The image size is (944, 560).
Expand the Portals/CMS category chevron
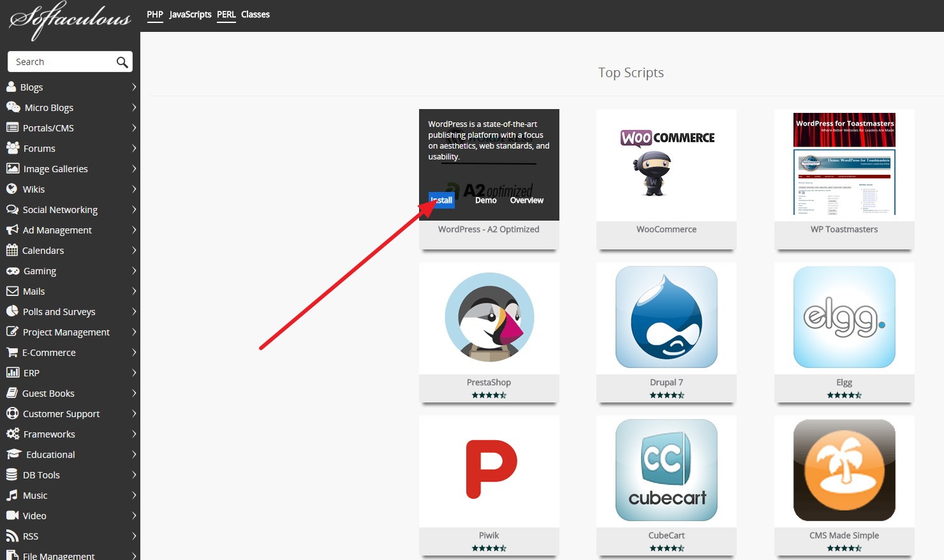[134, 128]
